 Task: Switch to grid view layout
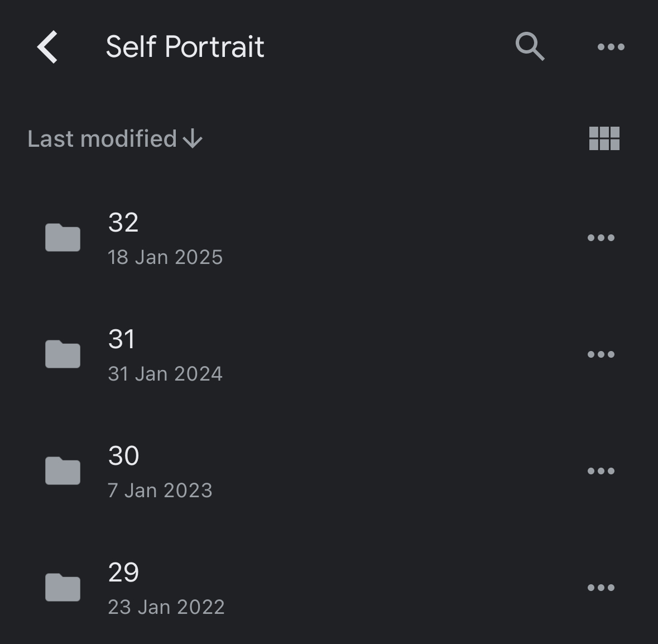point(604,138)
